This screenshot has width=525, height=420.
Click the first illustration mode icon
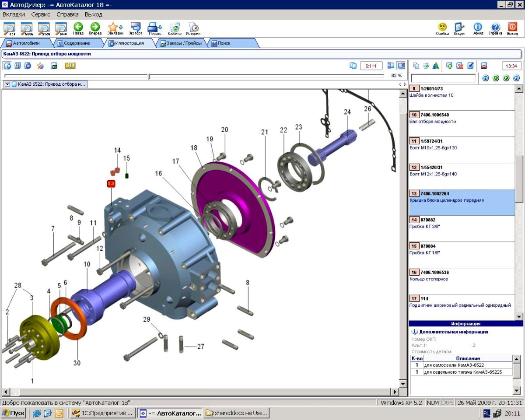[x=7, y=66]
